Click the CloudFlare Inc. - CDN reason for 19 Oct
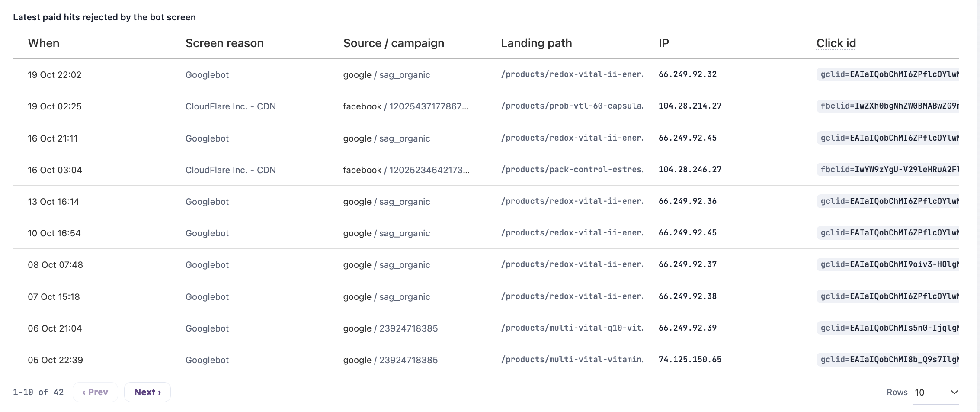This screenshot has height=412, width=980. 231,106
